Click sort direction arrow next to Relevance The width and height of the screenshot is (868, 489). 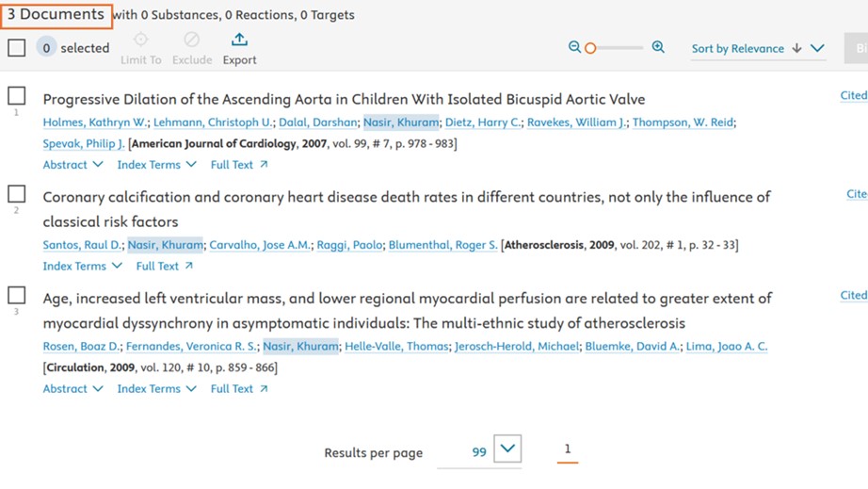tap(796, 48)
